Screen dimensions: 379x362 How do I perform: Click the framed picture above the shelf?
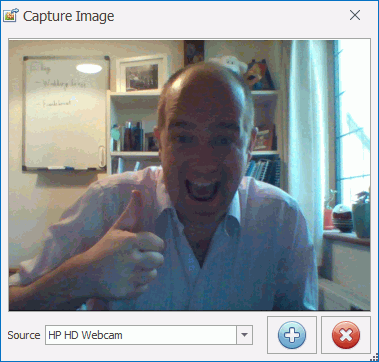coord(142,74)
